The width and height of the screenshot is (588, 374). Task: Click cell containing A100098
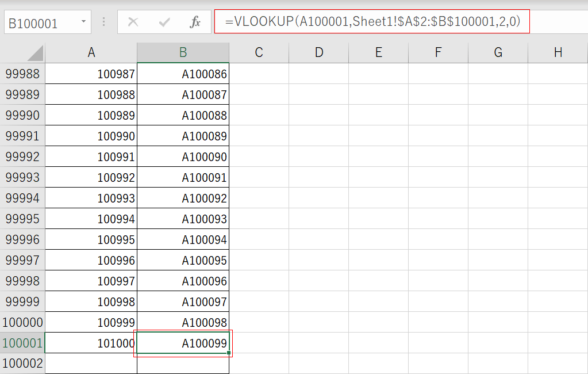tap(183, 322)
